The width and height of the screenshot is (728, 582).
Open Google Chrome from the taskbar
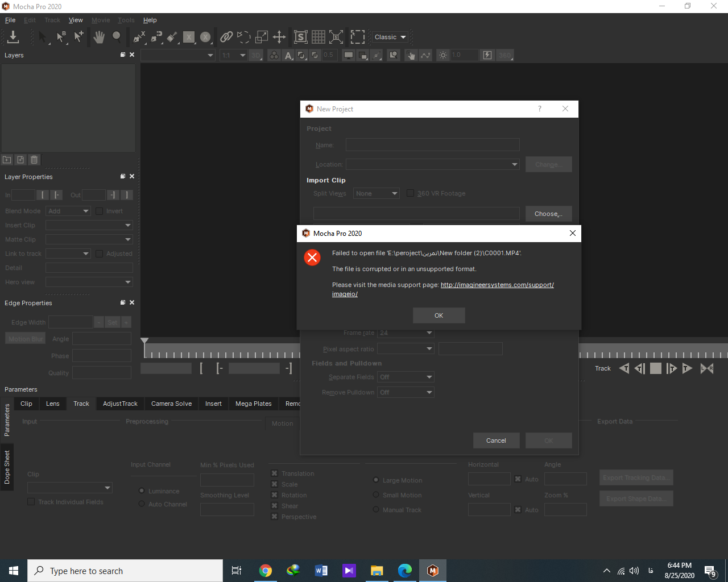pos(266,571)
